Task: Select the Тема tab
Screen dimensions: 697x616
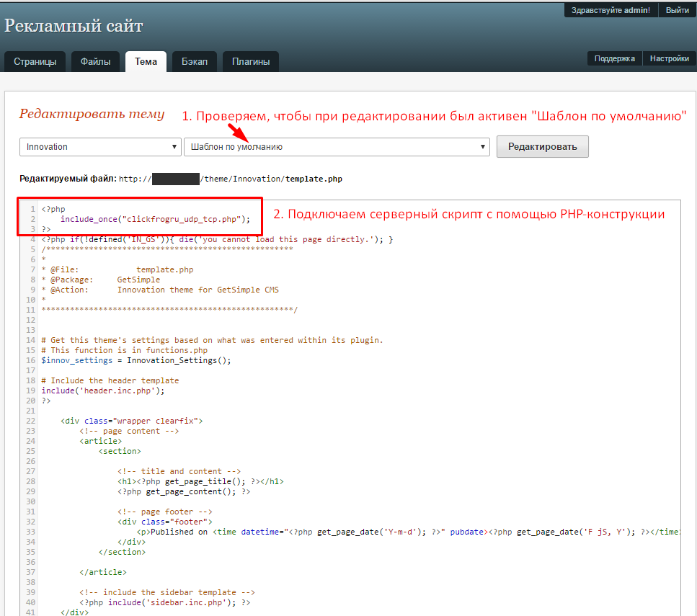Action: (x=146, y=62)
